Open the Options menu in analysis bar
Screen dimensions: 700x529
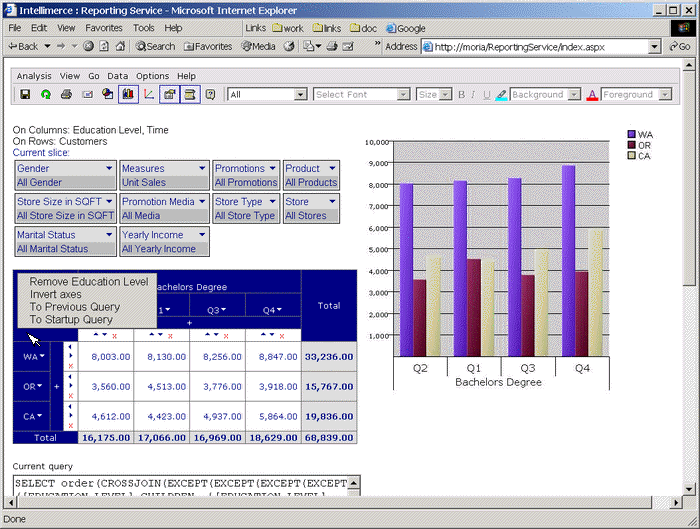point(152,76)
